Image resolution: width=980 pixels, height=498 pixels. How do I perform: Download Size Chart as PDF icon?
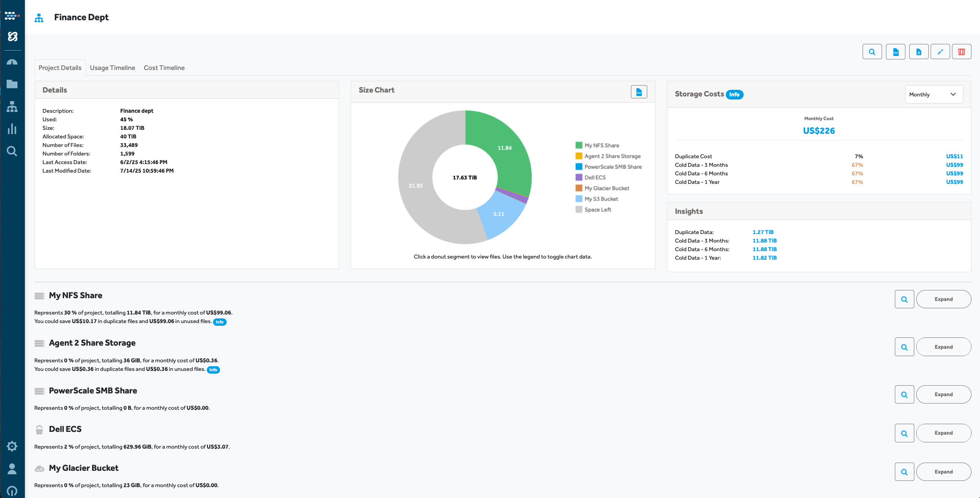point(639,92)
